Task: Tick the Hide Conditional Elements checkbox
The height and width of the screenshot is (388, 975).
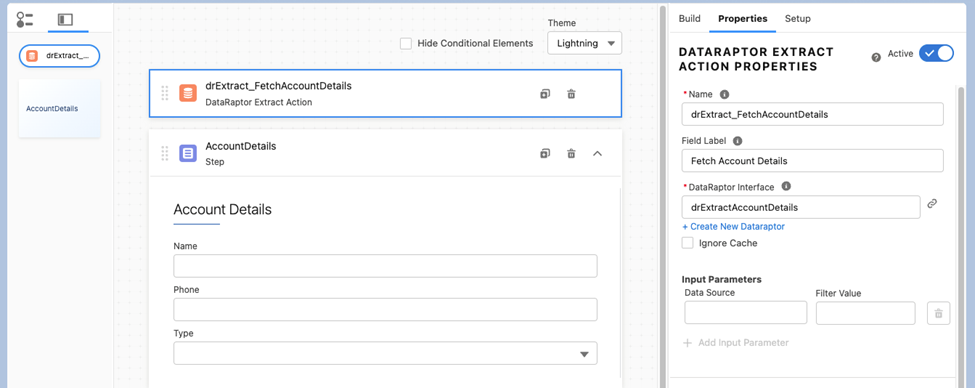Action: coord(406,44)
